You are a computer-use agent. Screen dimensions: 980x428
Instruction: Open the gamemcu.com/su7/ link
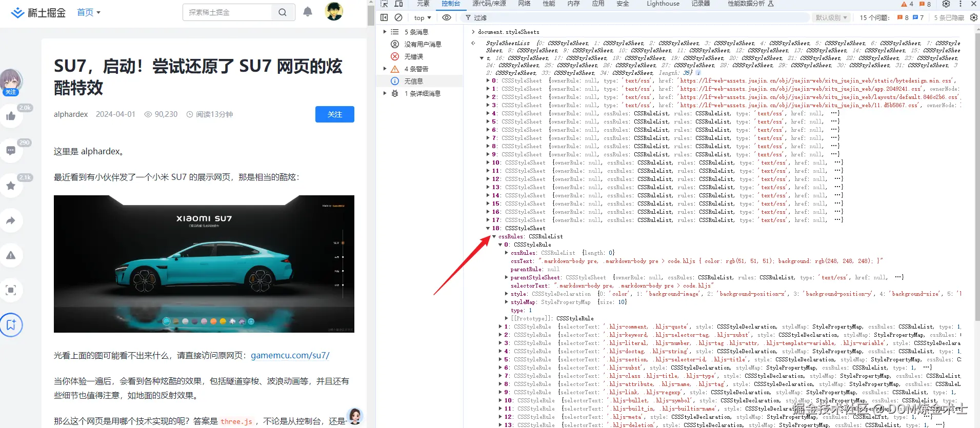[290, 355]
